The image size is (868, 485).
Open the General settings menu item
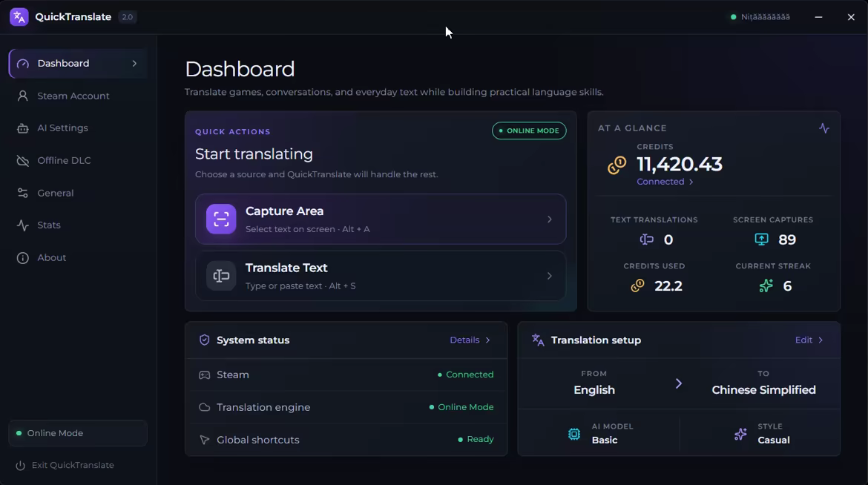tap(77, 194)
